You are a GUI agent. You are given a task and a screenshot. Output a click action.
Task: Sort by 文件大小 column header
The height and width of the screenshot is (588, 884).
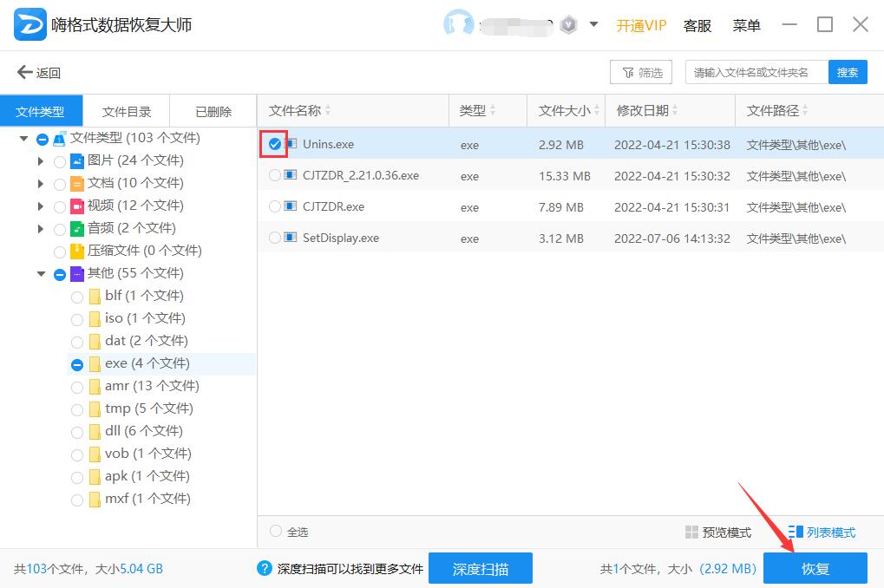(565, 111)
